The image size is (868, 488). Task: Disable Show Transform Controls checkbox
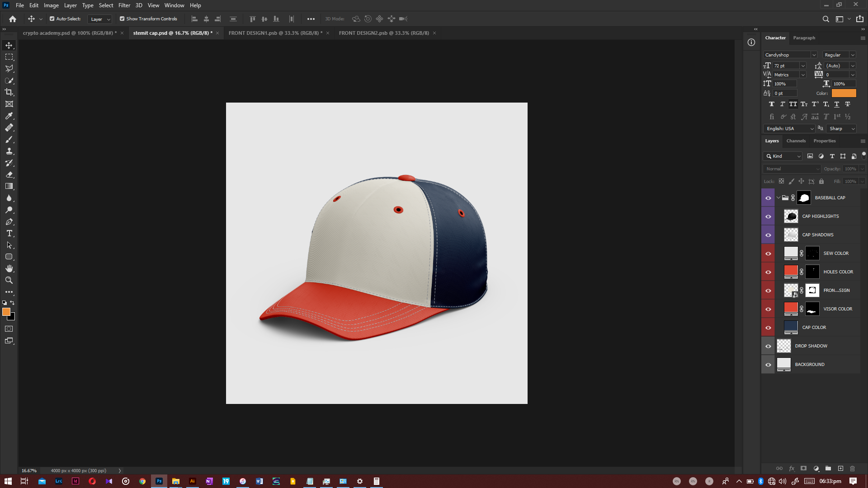coord(122,19)
